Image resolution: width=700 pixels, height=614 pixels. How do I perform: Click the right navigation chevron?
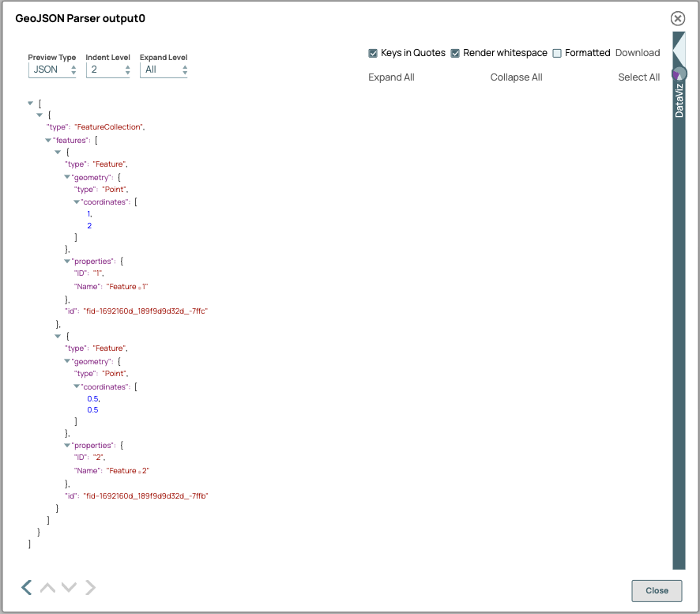[x=89, y=587]
